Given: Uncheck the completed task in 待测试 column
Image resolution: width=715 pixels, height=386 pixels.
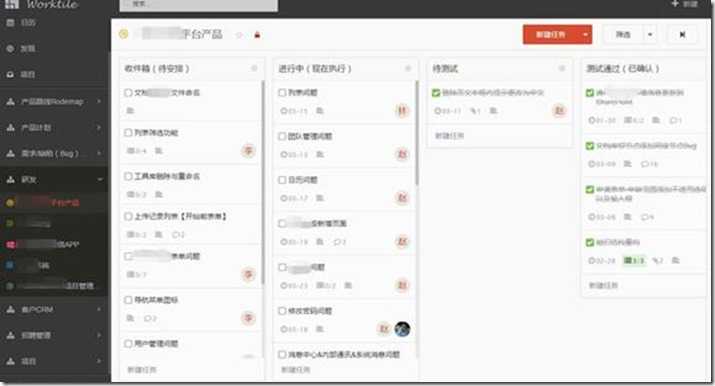Looking at the screenshot, I should tap(436, 93).
